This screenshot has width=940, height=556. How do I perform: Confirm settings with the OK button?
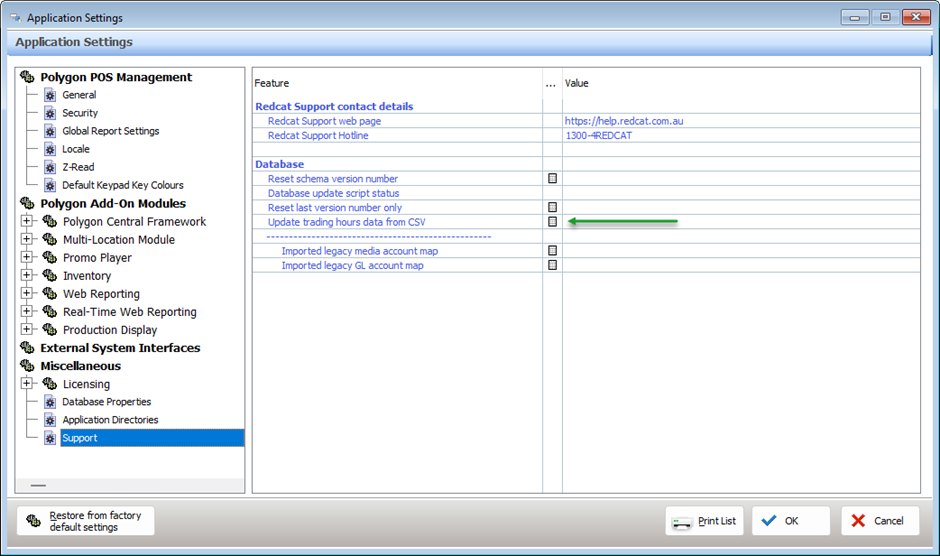point(791,521)
